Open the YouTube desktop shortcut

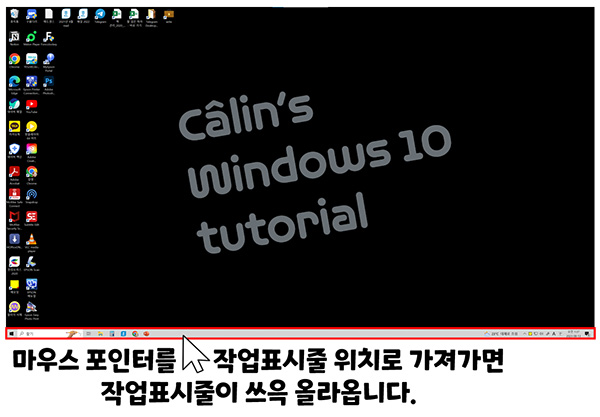[x=31, y=106]
